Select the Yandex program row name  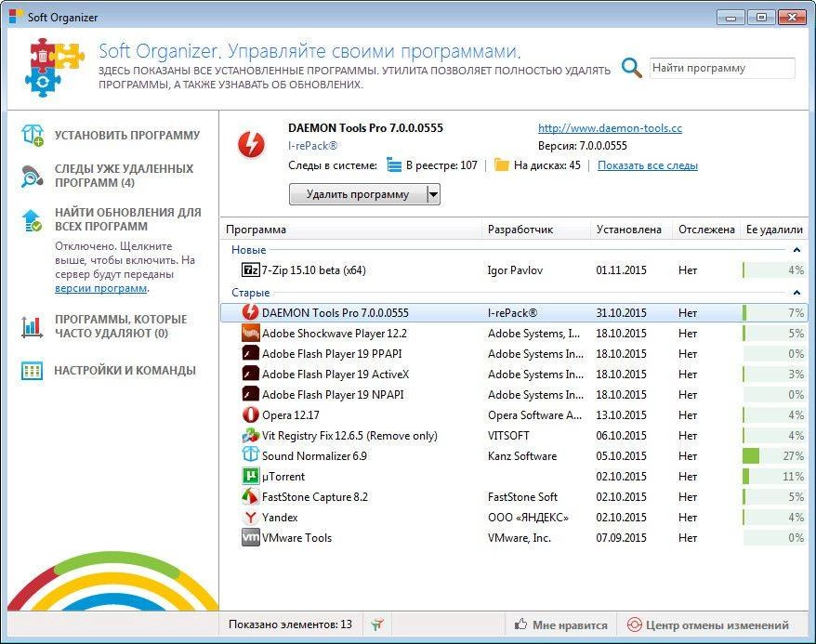click(280, 518)
